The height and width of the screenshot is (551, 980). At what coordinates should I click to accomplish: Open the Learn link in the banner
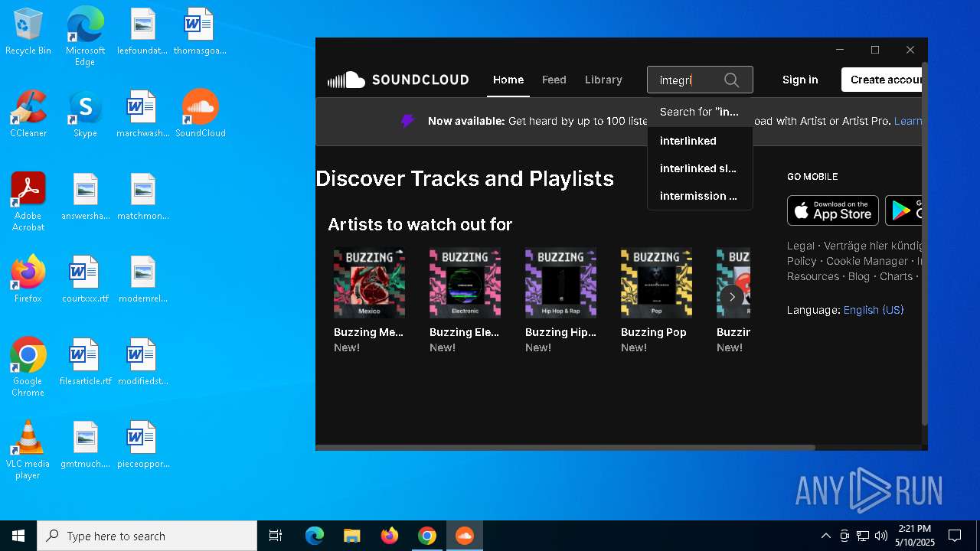coord(908,121)
